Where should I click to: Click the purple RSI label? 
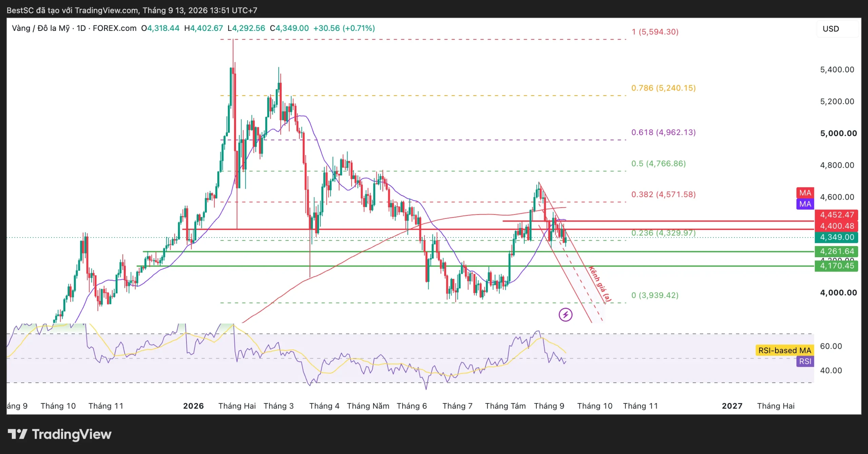tap(805, 361)
